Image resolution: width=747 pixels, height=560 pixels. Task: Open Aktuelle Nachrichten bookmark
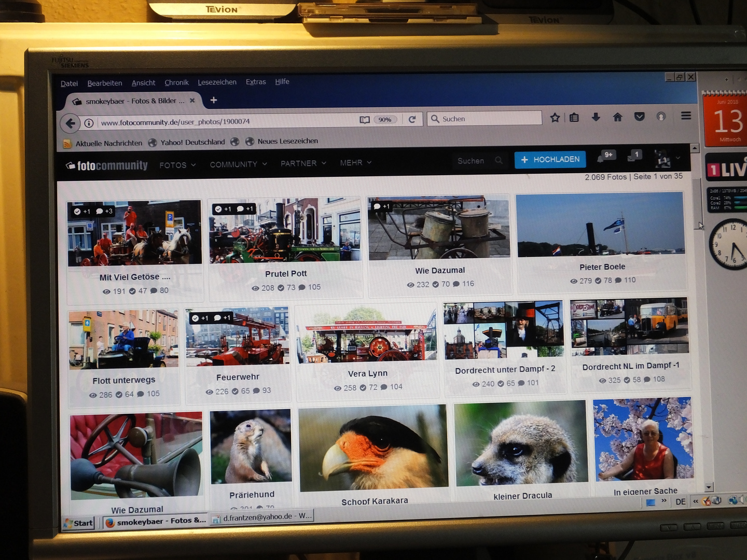coord(103,143)
